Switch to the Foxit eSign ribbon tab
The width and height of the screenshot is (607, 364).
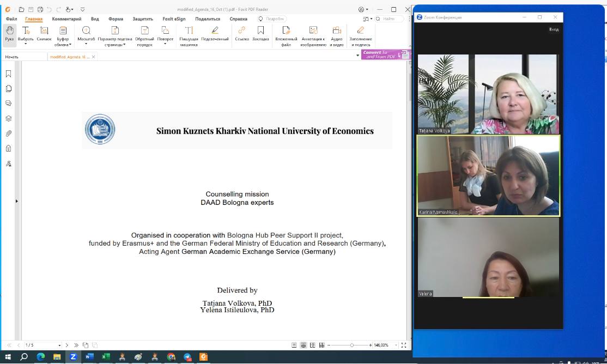pyautogui.click(x=174, y=19)
